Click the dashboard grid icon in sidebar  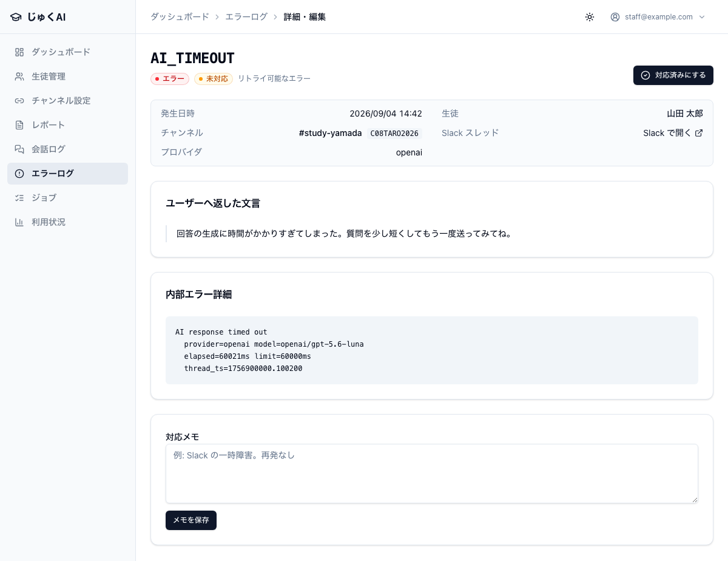[19, 52]
